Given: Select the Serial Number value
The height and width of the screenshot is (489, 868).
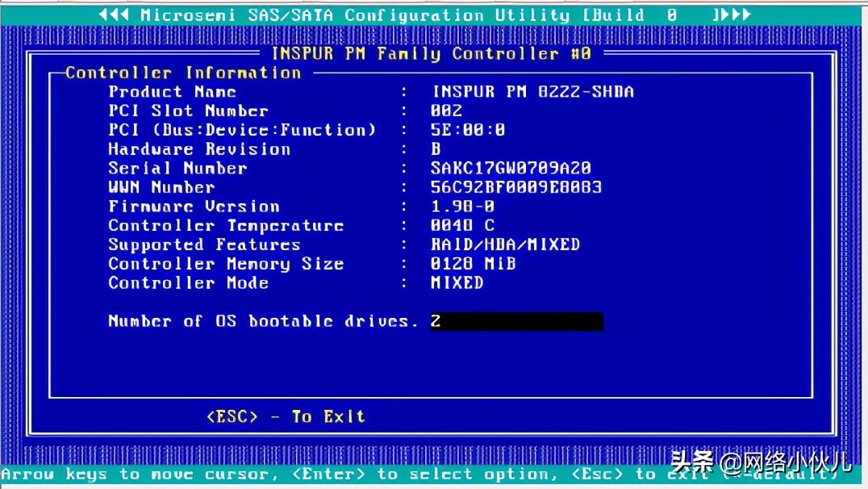Looking at the screenshot, I should point(511,168).
